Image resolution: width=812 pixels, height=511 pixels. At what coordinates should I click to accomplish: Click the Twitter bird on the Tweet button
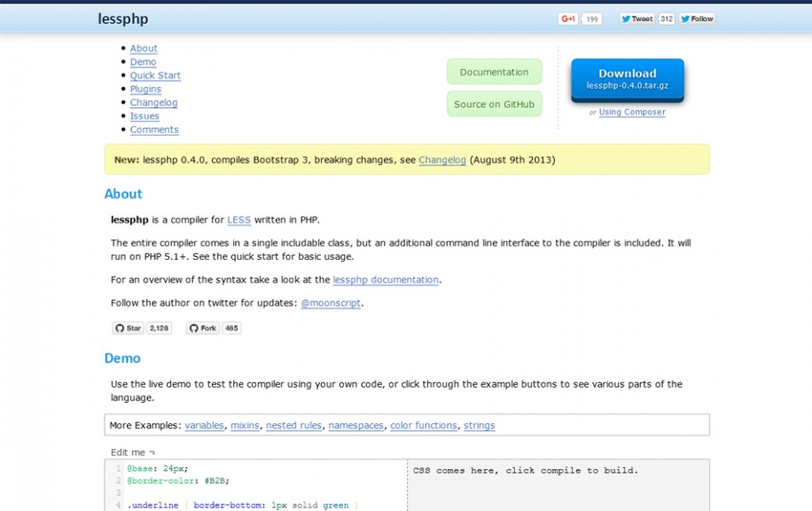tap(627, 17)
